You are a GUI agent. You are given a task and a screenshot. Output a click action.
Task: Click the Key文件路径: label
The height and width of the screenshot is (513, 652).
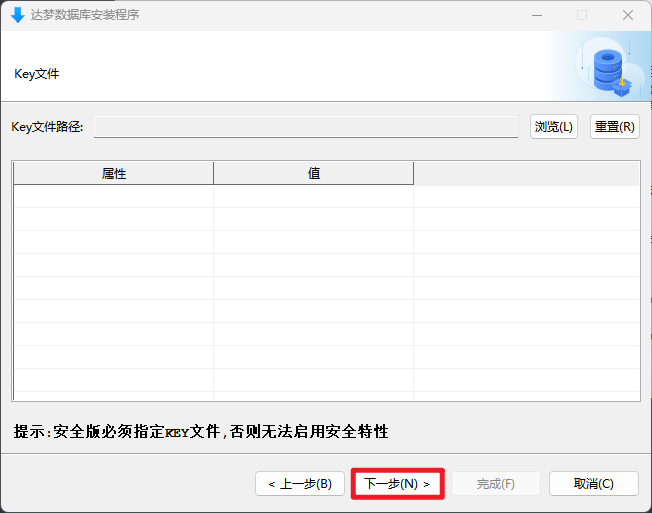(47, 127)
